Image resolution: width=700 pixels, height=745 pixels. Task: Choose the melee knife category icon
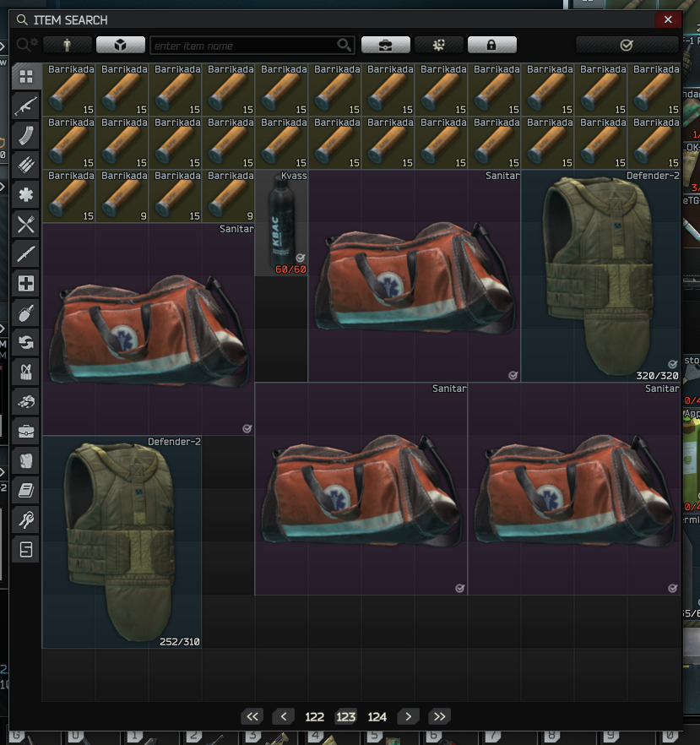(x=25, y=253)
